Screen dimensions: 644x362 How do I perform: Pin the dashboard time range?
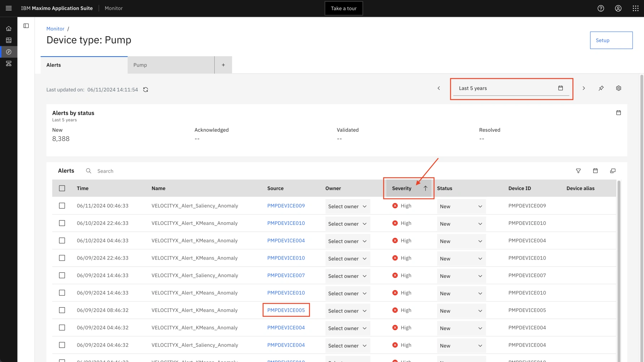click(601, 88)
